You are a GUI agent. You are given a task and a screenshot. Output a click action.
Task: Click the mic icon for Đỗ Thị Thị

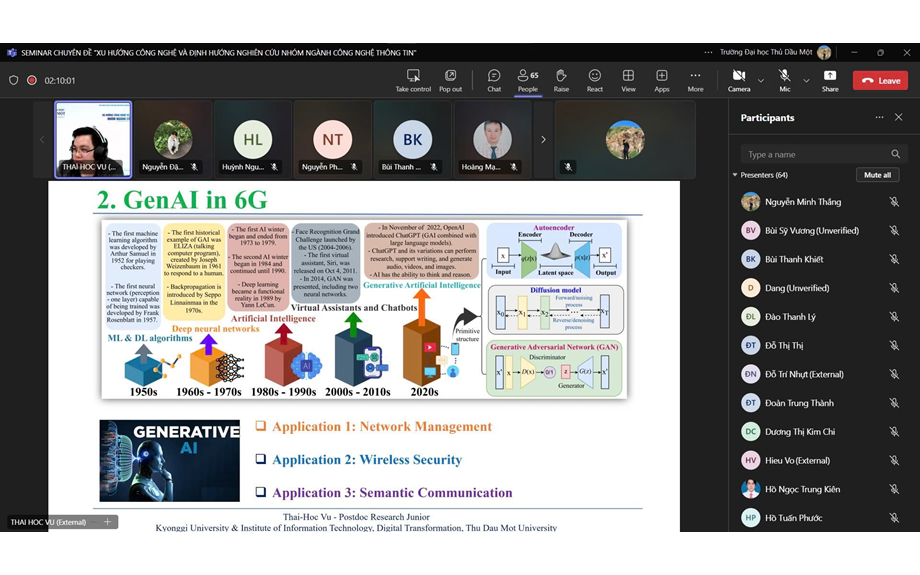pos(894,346)
